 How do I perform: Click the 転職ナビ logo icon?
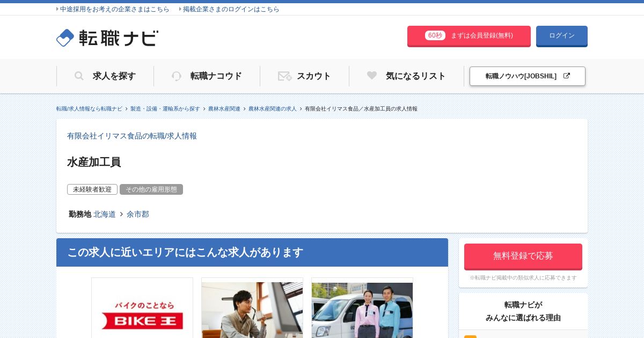point(65,38)
